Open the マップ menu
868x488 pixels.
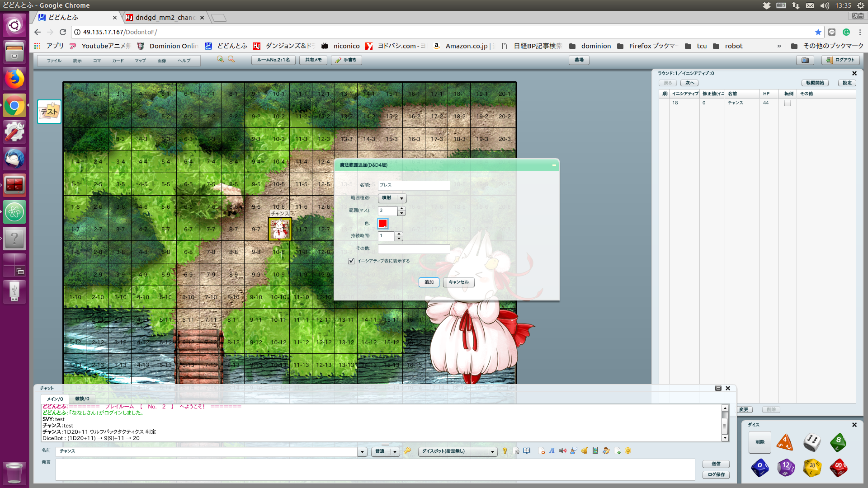click(140, 60)
